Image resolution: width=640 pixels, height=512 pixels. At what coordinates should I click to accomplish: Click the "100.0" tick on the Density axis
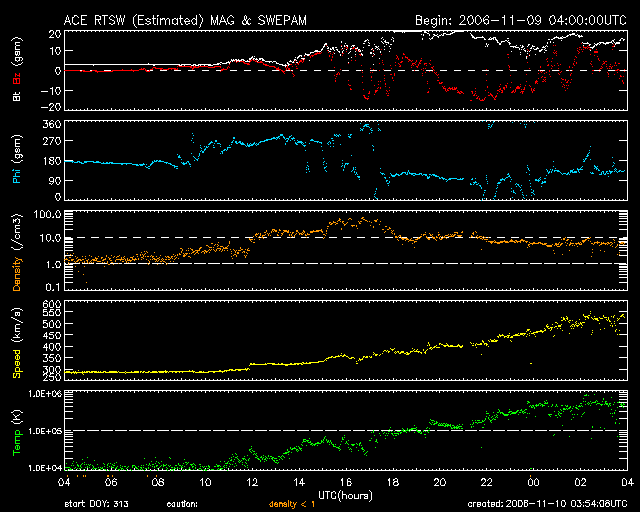click(x=47, y=214)
